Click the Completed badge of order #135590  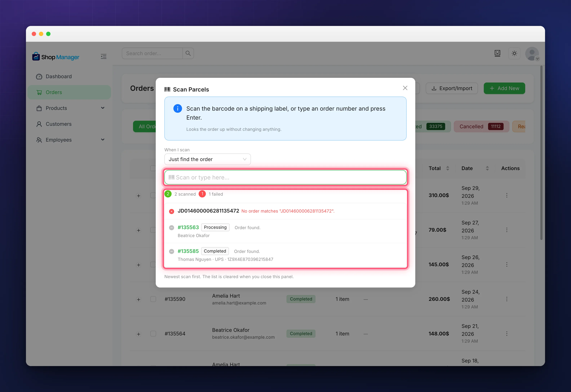click(301, 299)
